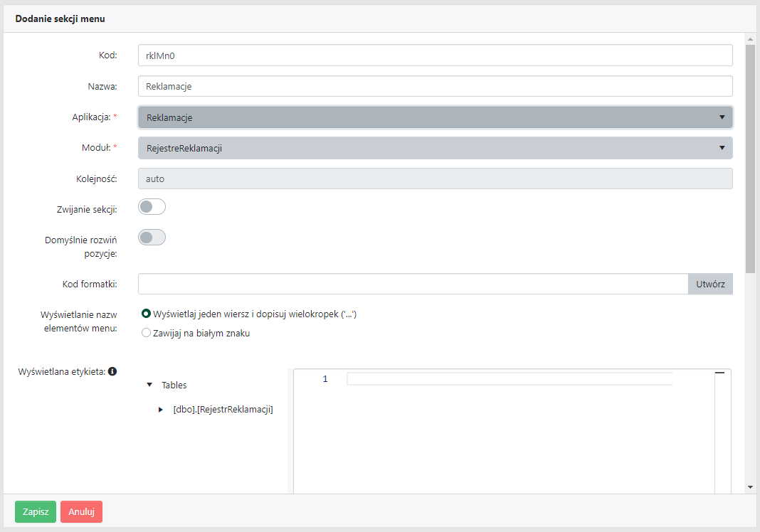Viewport: 760px width, 532px height.
Task: Click the scrollbar up arrow
Action: pos(750,38)
